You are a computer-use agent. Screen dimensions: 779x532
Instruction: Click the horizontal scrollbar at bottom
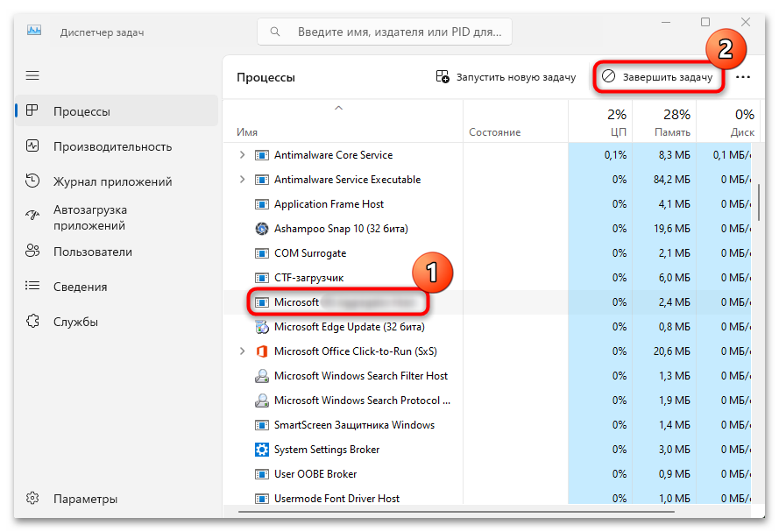(456, 511)
